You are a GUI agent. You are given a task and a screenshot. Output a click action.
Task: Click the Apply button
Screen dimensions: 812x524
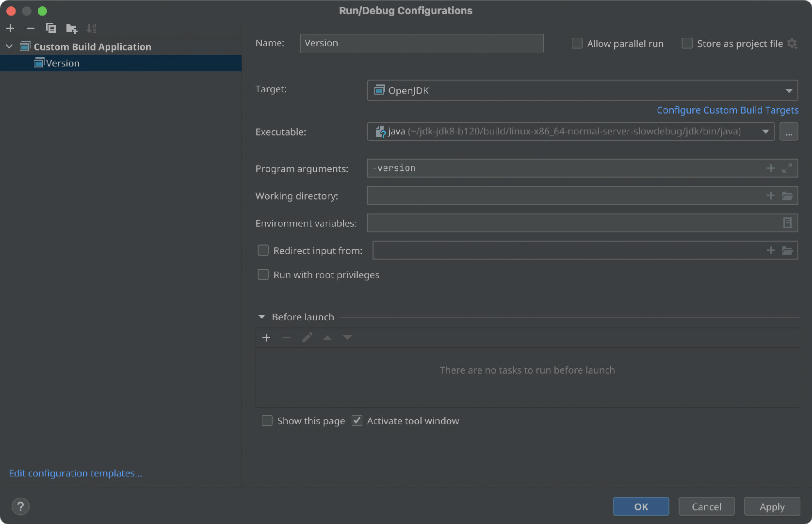(x=771, y=507)
